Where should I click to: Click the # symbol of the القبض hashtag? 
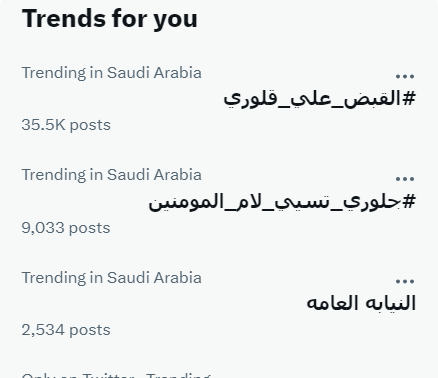click(409, 98)
